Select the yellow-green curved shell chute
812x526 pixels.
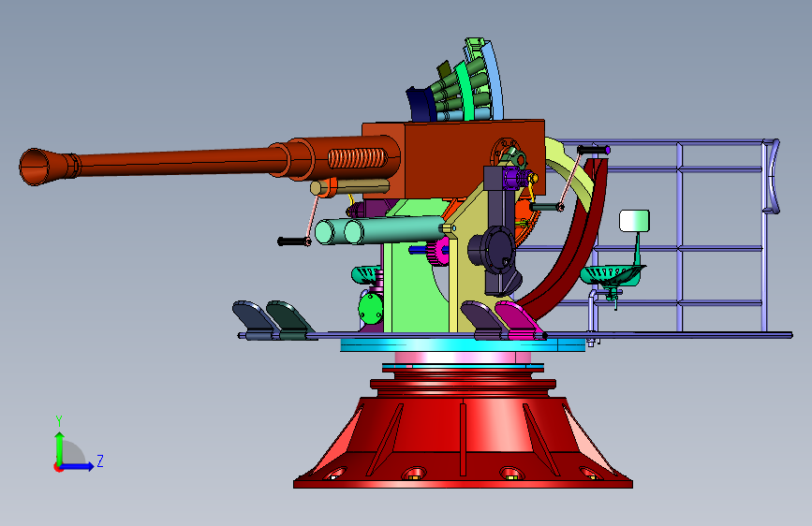(x=572, y=171)
